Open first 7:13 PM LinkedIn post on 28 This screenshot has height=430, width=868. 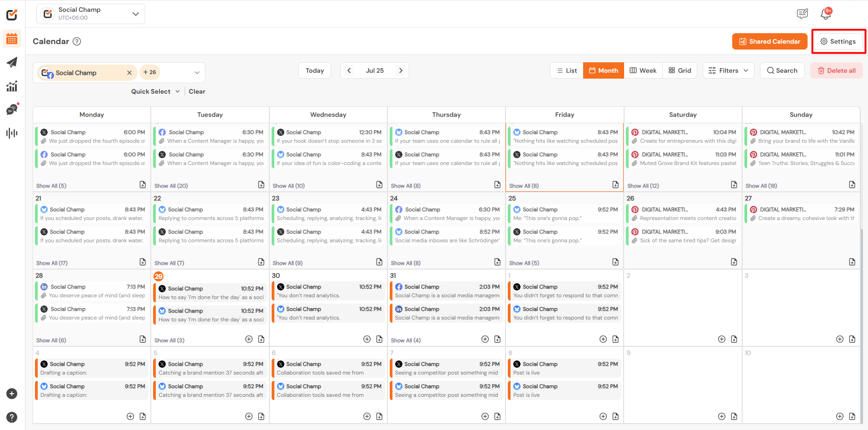tap(93, 291)
